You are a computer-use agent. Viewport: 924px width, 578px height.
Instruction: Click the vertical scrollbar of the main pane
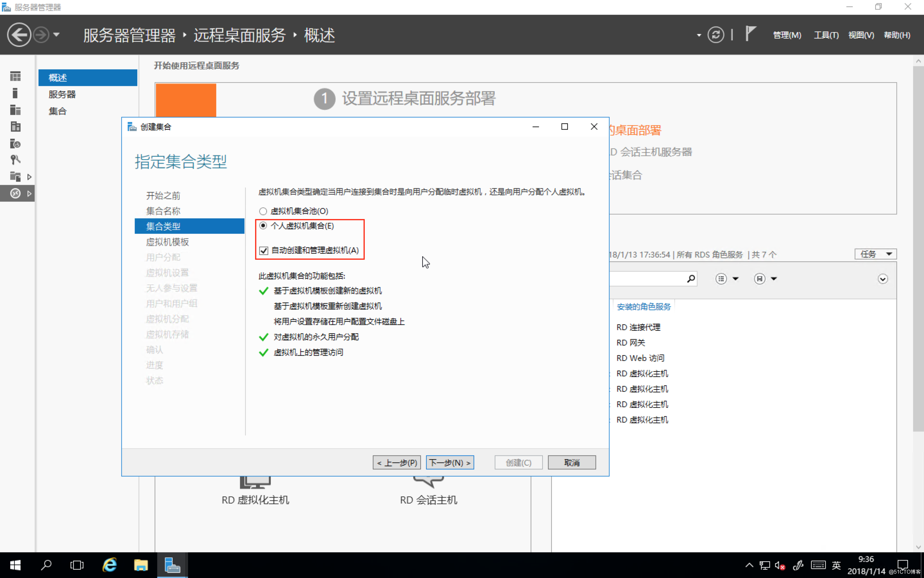(x=918, y=249)
